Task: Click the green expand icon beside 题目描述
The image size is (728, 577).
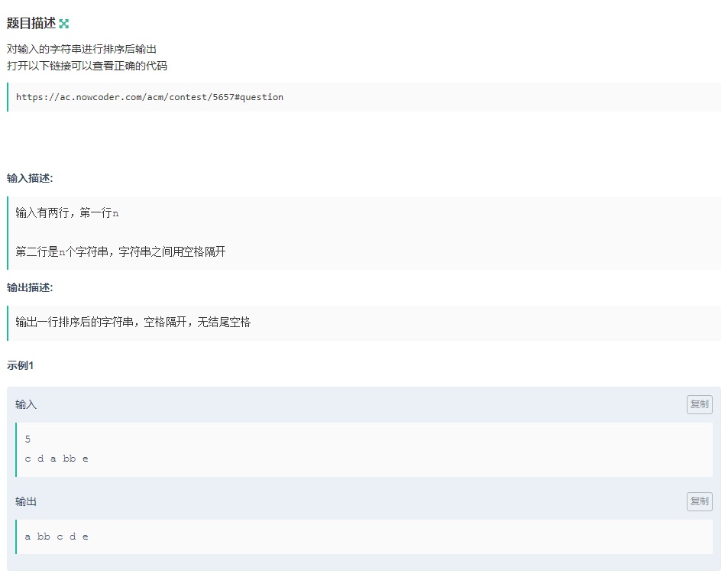Action: pyautogui.click(x=64, y=24)
